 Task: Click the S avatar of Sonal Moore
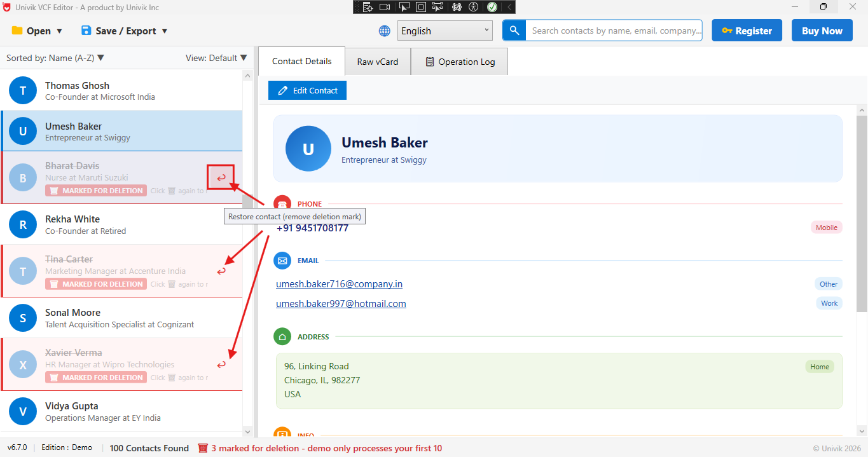click(x=23, y=318)
